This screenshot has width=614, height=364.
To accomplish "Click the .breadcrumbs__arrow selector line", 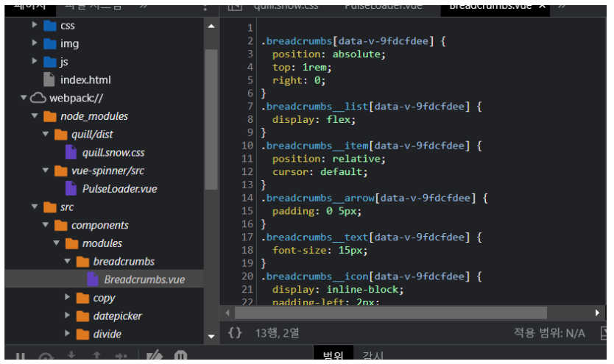I will [x=374, y=198].
